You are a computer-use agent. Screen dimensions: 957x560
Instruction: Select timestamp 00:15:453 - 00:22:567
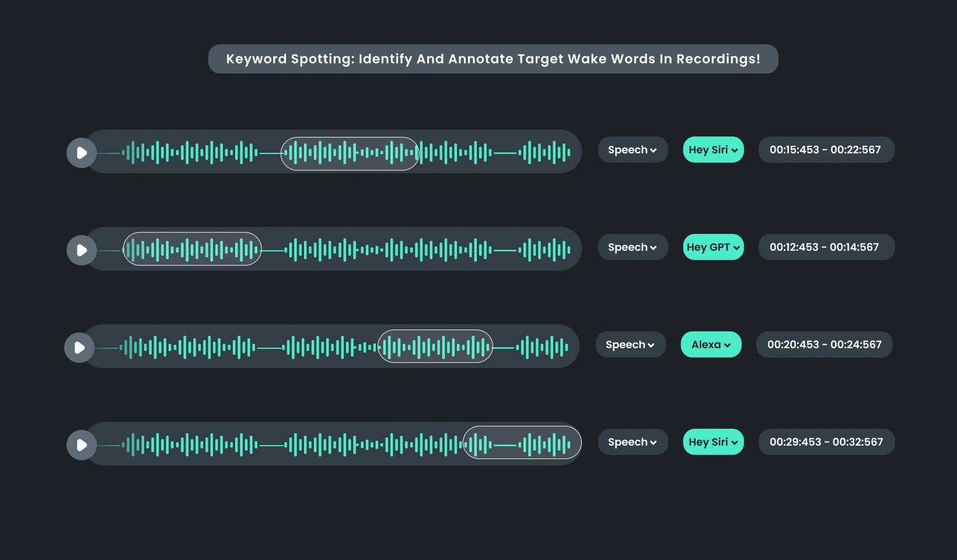coord(826,150)
